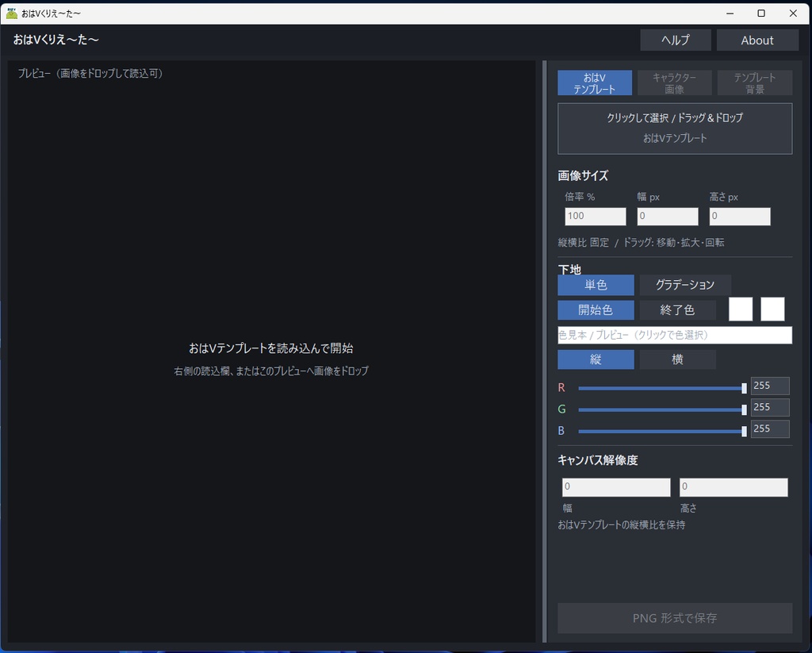Minimize the おはVくりえ〜た〜 window
Image resolution: width=812 pixels, height=653 pixels.
pyautogui.click(x=730, y=13)
